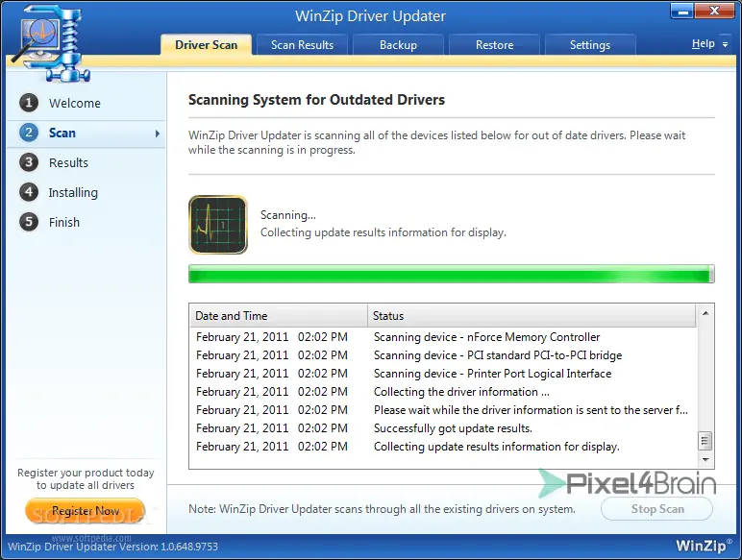Switch to the Scan Results tab
Screen dimensions: 742x560
click(302, 45)
